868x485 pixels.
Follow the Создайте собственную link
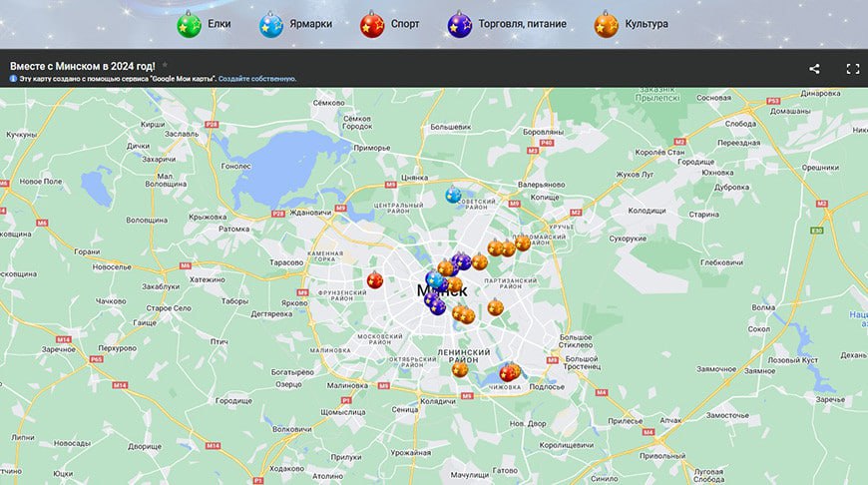point(257,78)
